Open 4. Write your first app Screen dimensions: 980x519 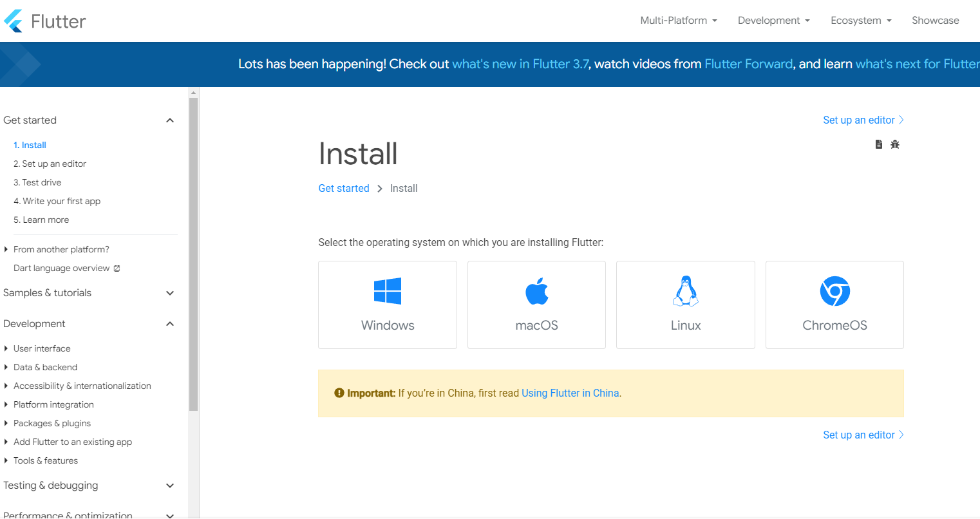[57, 201]
